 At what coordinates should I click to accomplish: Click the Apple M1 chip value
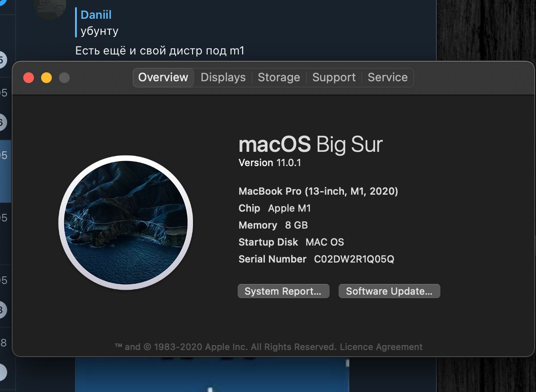point(289,209)
